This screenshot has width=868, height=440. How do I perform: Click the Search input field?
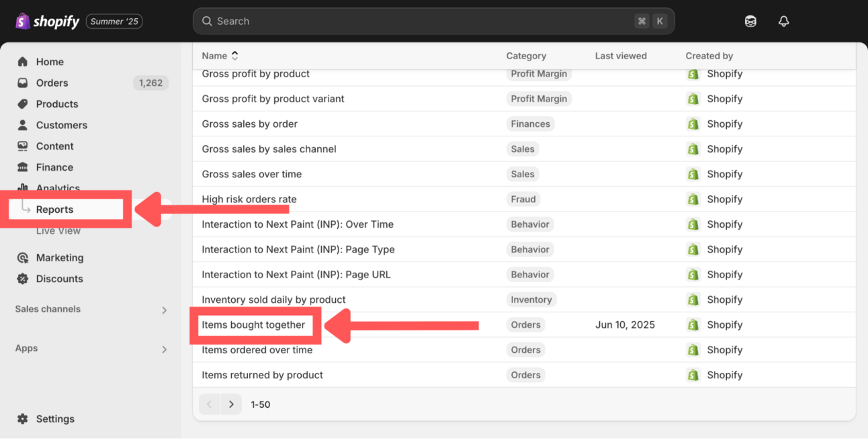[x=433, y=21]
